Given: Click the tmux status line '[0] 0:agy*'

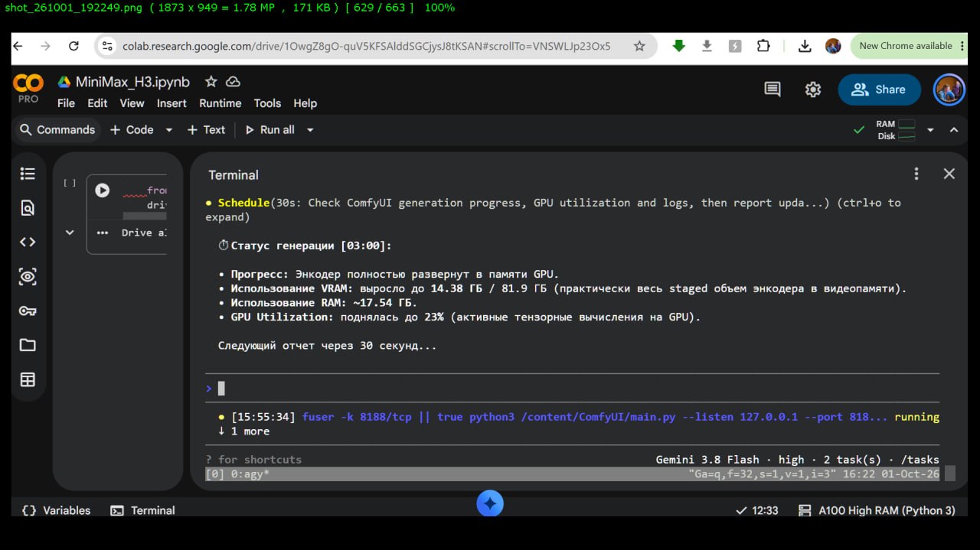Looking at the screenshot, I should click(237, 474).
